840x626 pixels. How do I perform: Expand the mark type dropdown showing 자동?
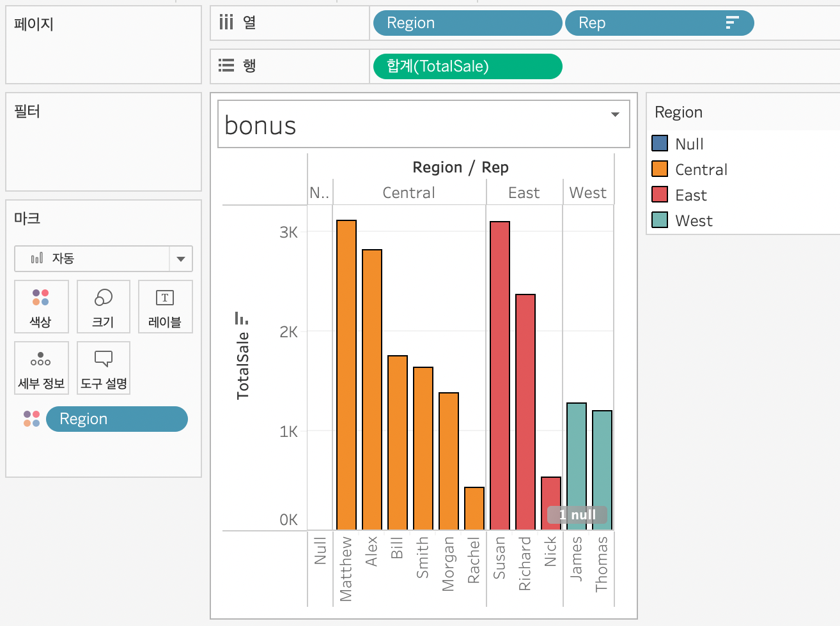[180, 259]
